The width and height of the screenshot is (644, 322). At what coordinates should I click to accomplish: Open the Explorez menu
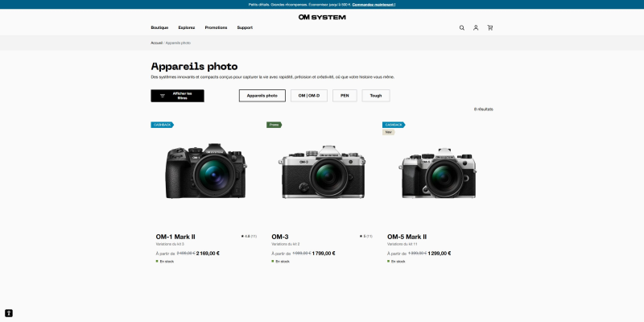coord(187,28)
